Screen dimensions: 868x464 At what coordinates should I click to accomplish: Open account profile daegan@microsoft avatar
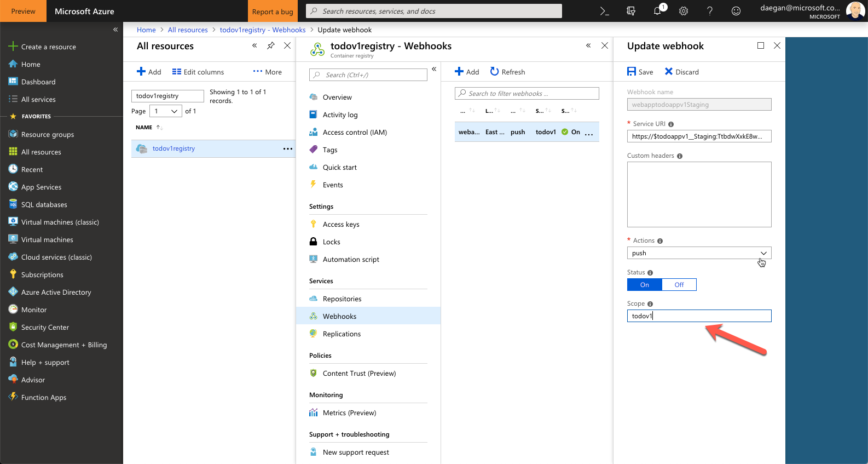(x=855, y=11)
